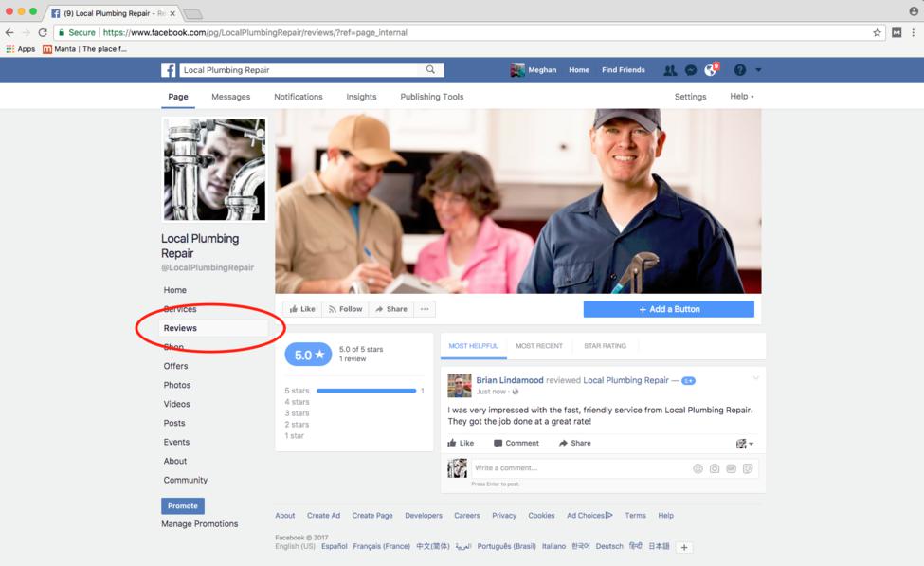This screenshot has height=566, width=924.
Task: Open account dropdown arrow in header
Action: click(x=758, y=70)
